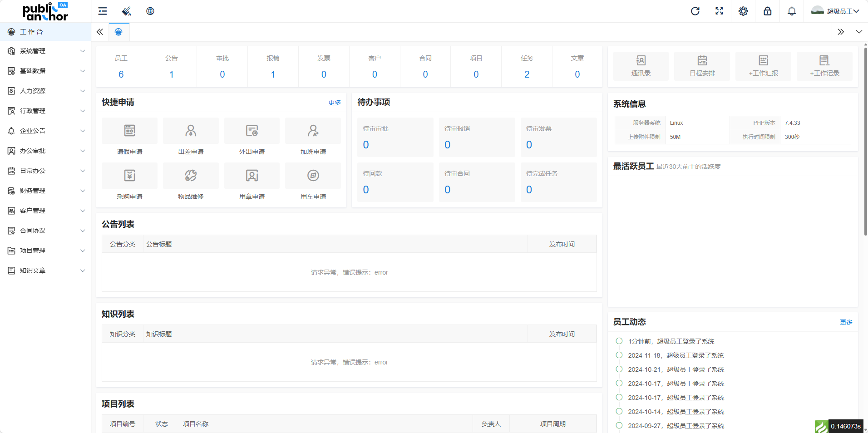Open the 待审发票 pending card
Screen dimensions: 868x433
pos(559,137)
